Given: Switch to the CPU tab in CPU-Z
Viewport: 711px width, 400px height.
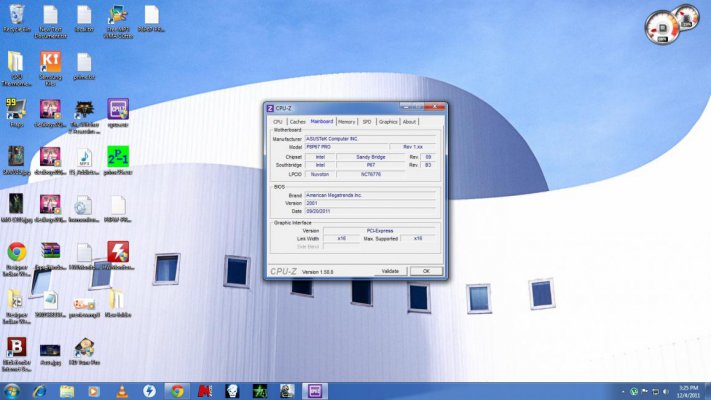Looking at the screenshot, I should coord(278,122).
